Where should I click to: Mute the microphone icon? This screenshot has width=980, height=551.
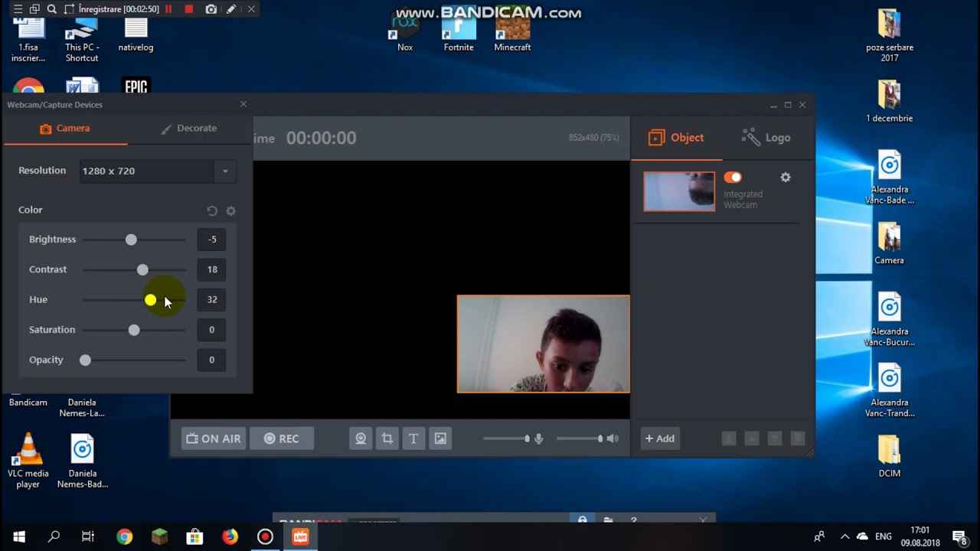(x=539, y=439)
